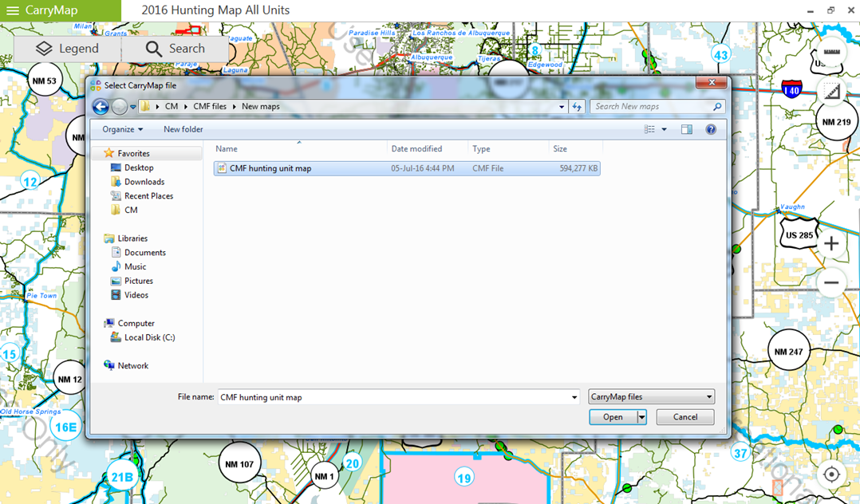Open the CarryMap hamburger menu
Image resolution: width=860 pixels, height=504 pixels.
13,10
